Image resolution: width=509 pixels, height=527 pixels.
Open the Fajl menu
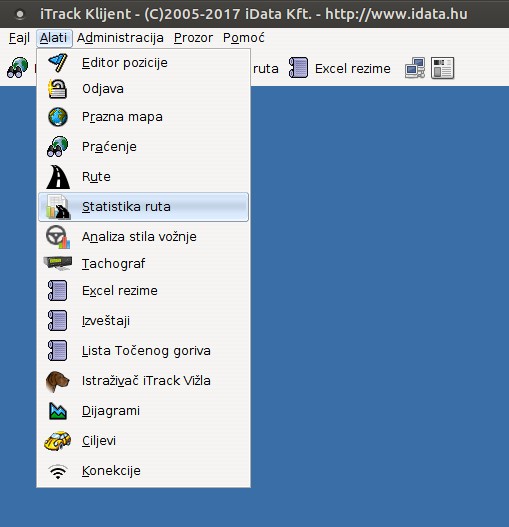click(19, 38)
